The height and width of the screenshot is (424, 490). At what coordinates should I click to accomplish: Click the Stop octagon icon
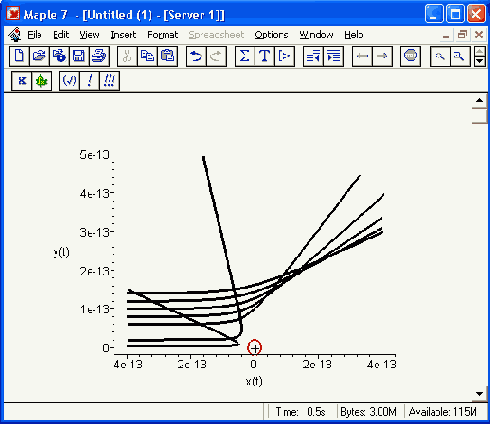click(410, 56)
